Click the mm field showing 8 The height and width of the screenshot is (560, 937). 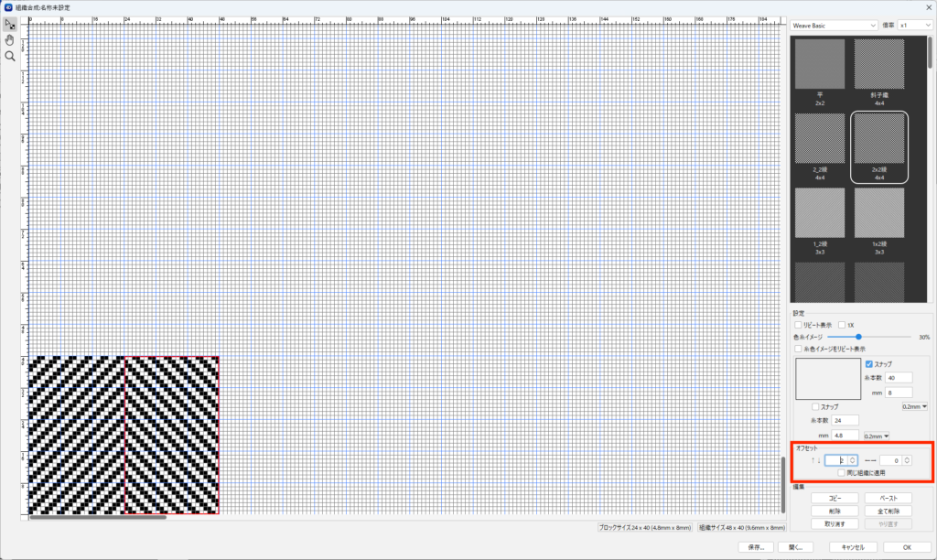(x=899, y=393)
